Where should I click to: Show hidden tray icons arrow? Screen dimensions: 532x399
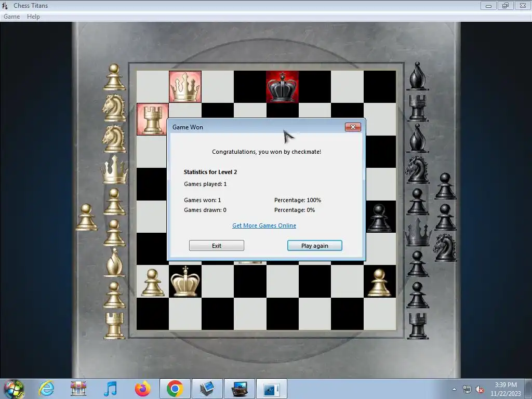click(x=454, y=389)
